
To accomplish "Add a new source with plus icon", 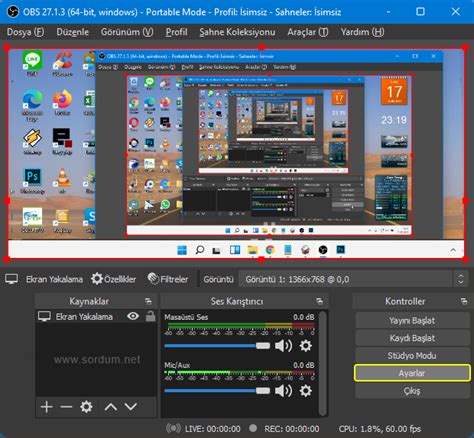I will coord(47,407).
